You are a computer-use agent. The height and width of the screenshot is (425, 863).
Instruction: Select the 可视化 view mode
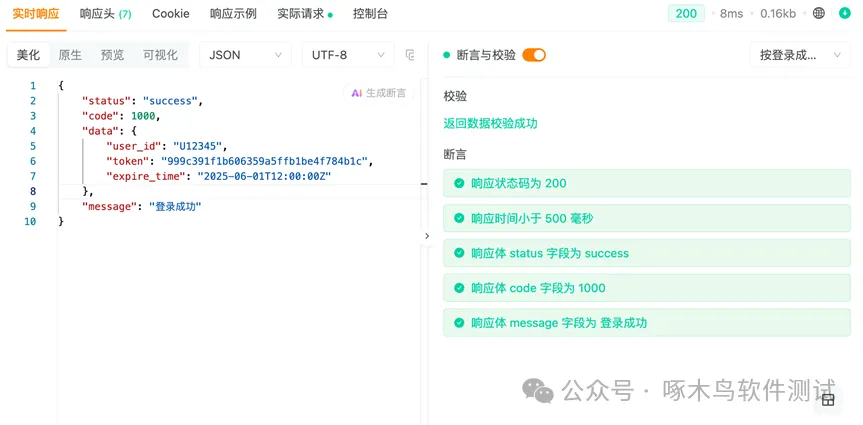pyautogui.click(x=160, y=55)
